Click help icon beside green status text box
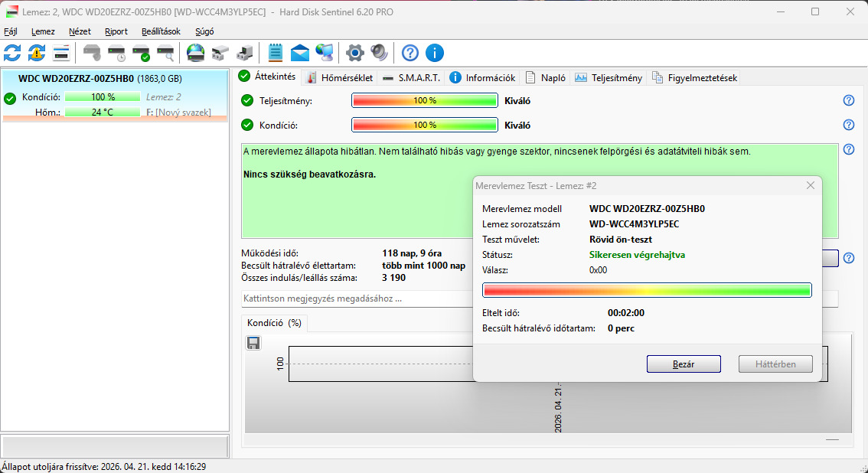The height and width of the screenshot is (473, 868). tap(849, 149)
